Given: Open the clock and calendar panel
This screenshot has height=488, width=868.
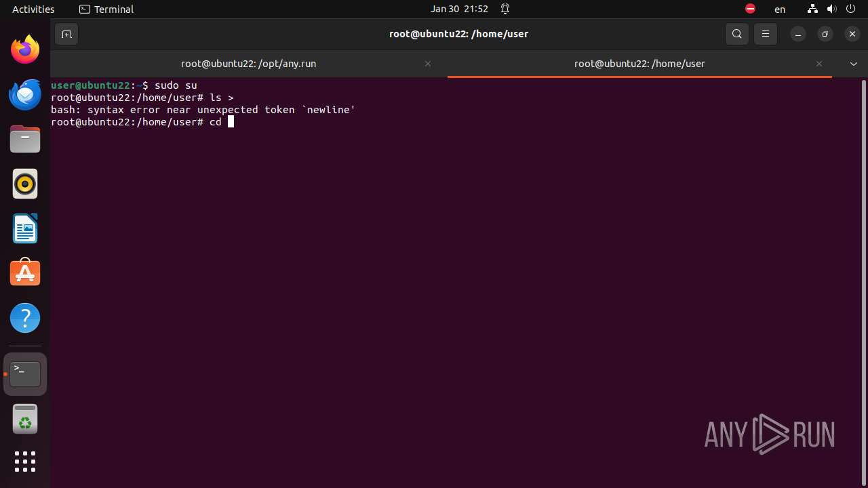Looking at the screenshot, I should tap(459, 9).
